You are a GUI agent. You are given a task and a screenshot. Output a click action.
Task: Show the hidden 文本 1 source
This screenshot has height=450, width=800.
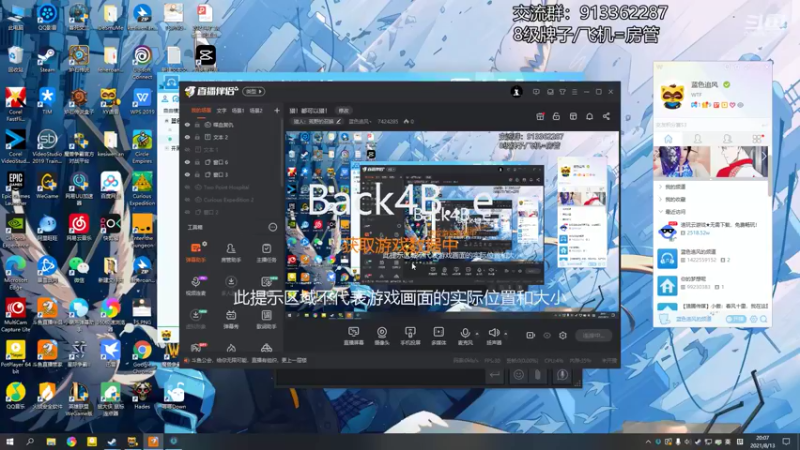pos(187,150)
